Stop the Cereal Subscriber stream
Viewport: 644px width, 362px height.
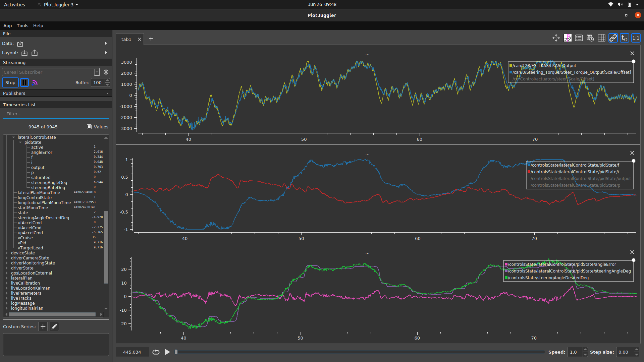click(10, 82)
